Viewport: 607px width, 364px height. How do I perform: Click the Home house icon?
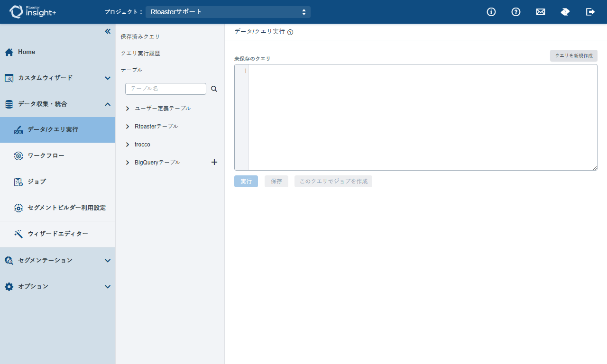click(9, 52)
